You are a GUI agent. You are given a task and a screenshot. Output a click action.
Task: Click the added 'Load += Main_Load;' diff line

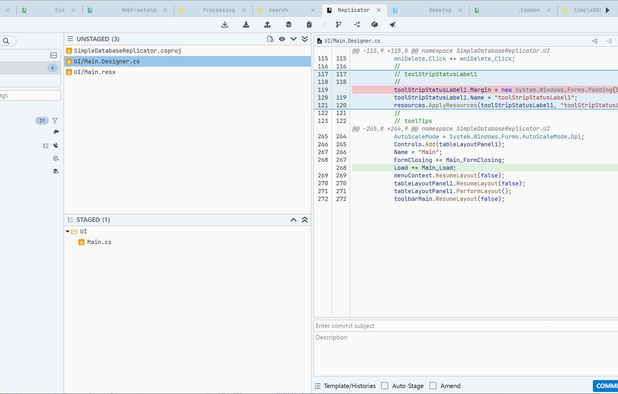pos(485,168)
